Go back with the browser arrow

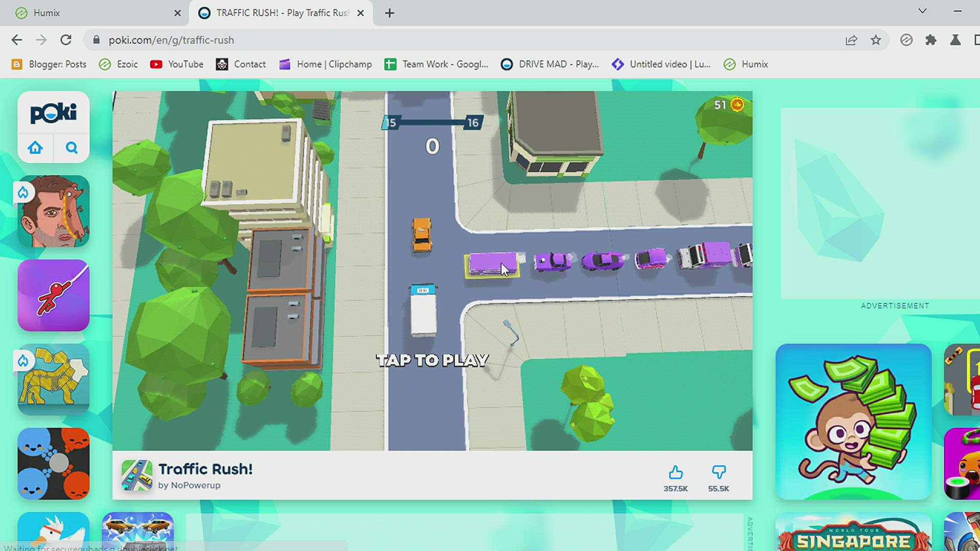[17, 40]
